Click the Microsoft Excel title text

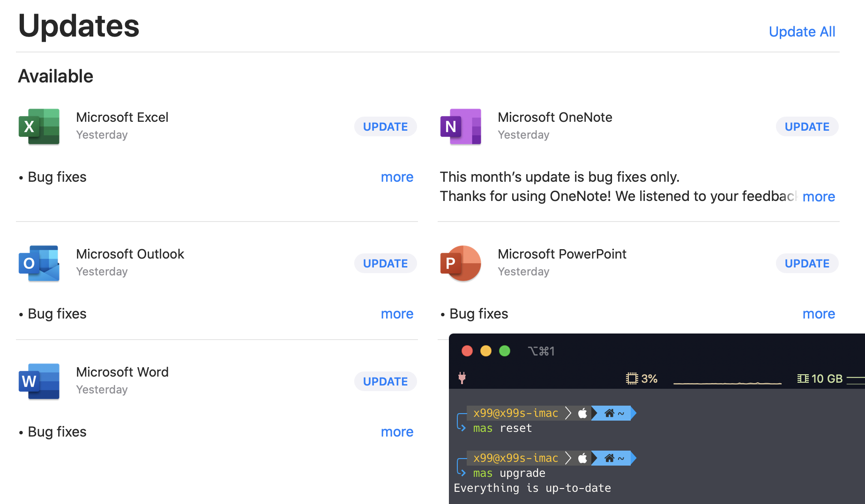coord(122,117)
